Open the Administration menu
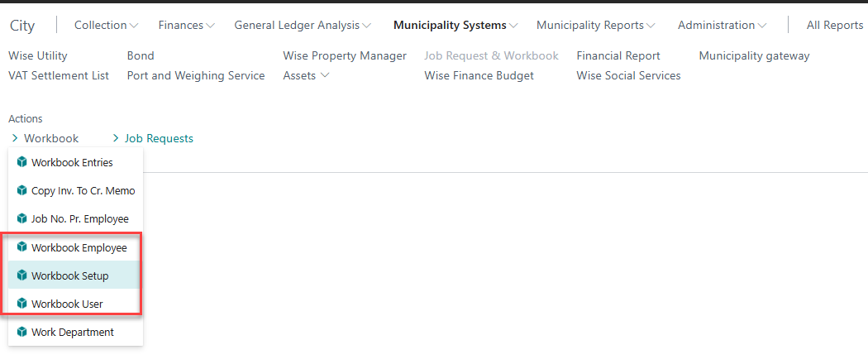Screen dimensions: 868x364 (x=723, y=25)
